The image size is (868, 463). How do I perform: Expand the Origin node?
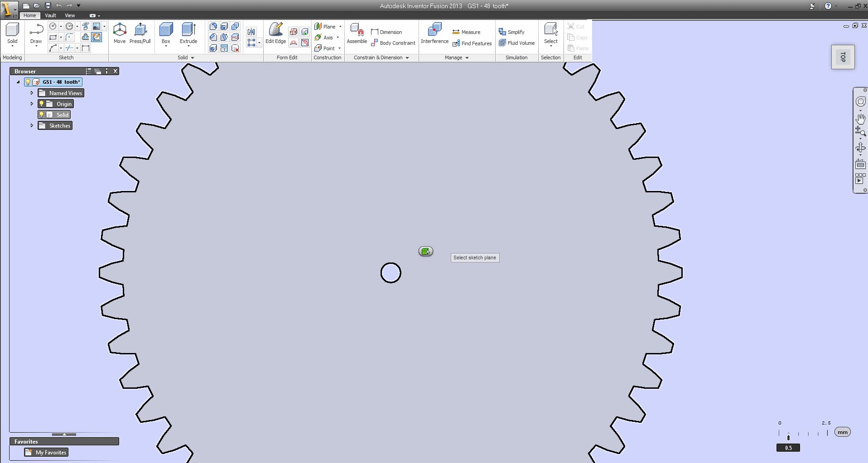(x=32, y=104)
